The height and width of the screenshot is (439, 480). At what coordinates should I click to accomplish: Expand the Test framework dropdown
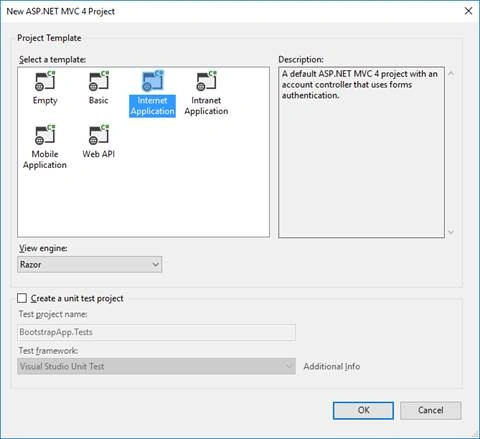click(x=156, y=366)
